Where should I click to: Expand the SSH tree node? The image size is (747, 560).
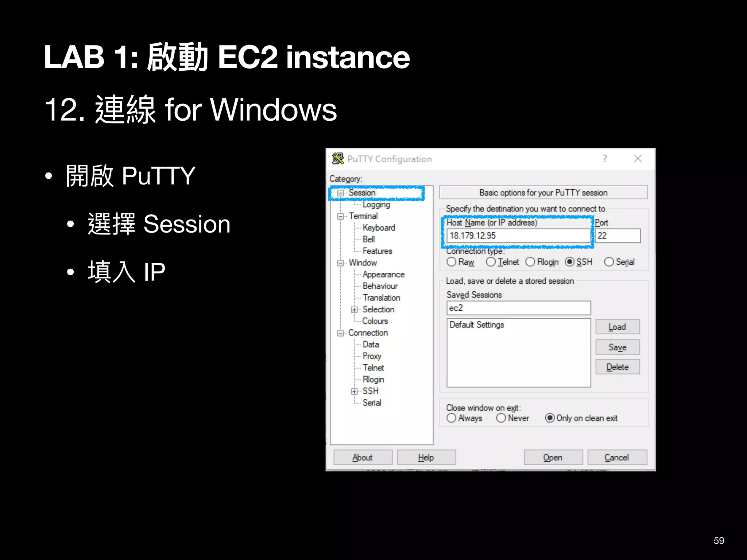point(354,391)
